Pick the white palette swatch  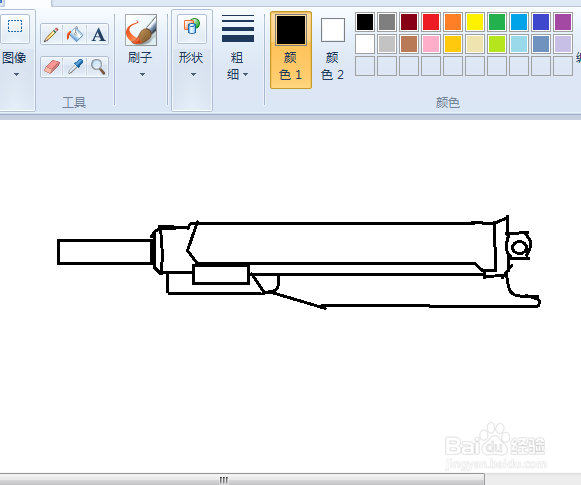tap(365, 44)
